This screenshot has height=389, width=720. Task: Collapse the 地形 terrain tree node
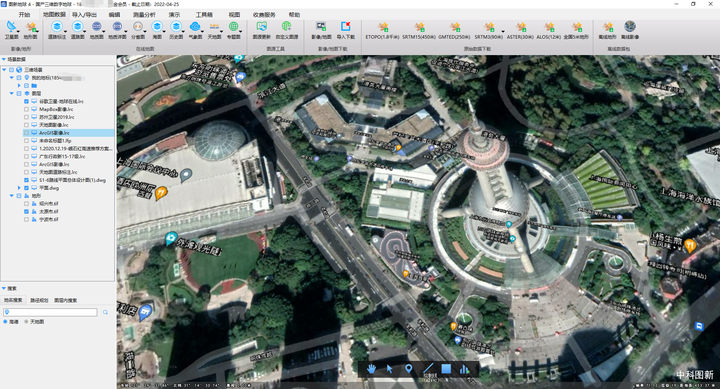11,196
